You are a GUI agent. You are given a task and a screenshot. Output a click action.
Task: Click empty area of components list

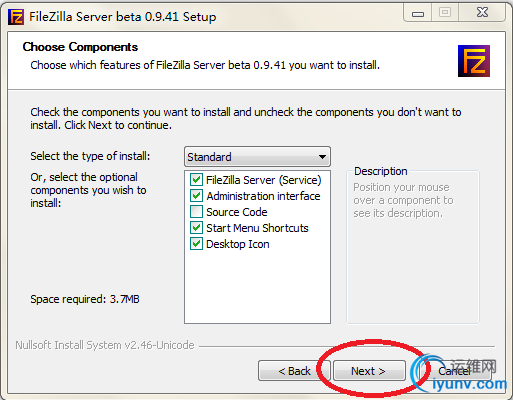[x=257, y=287]
